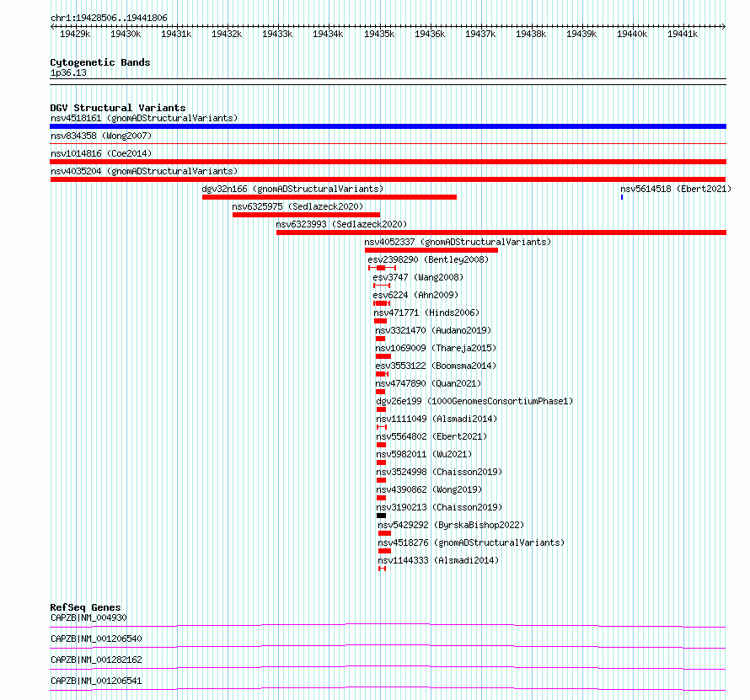Click the chr1:19428506..19441806 coordinates text
The width and height of the screenshot is (750, 700).
[x=109, y=19]
